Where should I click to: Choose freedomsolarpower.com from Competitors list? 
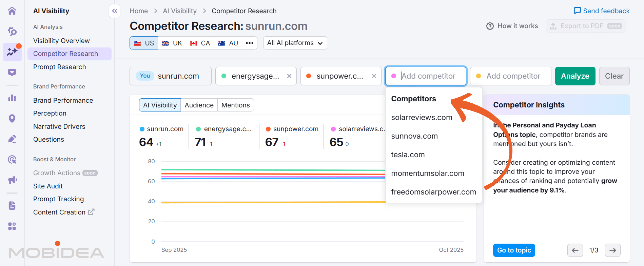[434, 192]
